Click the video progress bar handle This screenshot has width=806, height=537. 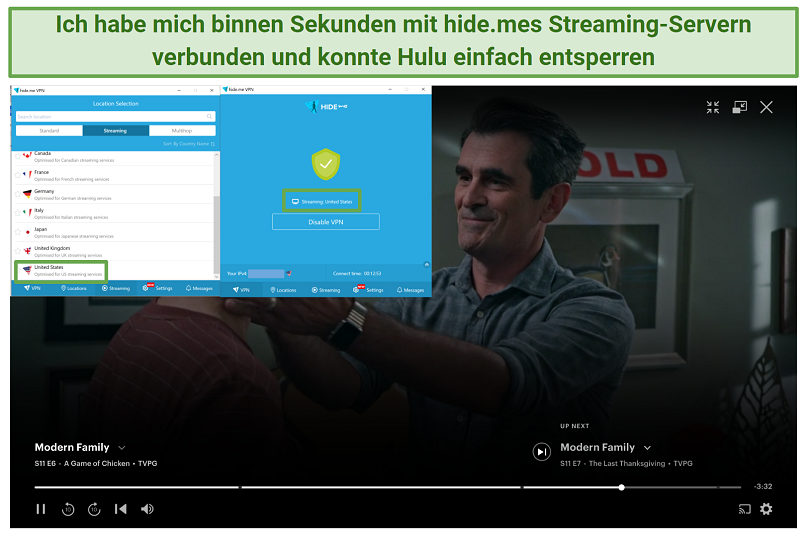point(621,487)
